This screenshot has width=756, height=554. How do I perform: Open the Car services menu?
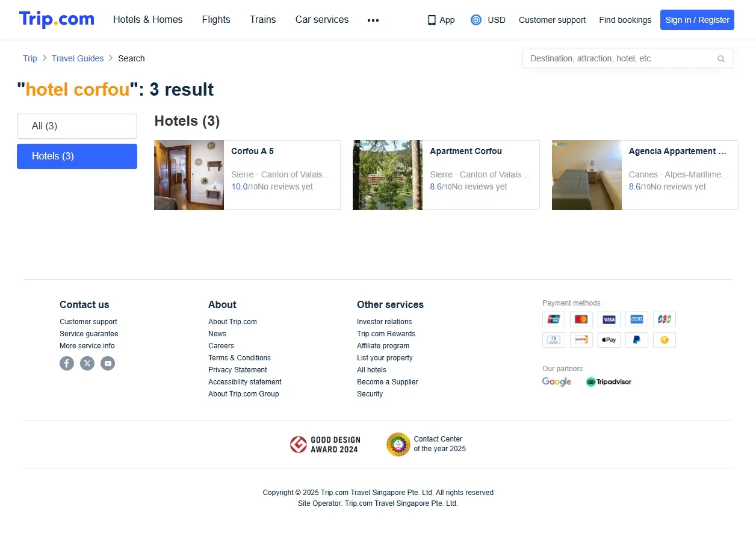point(322,20)
